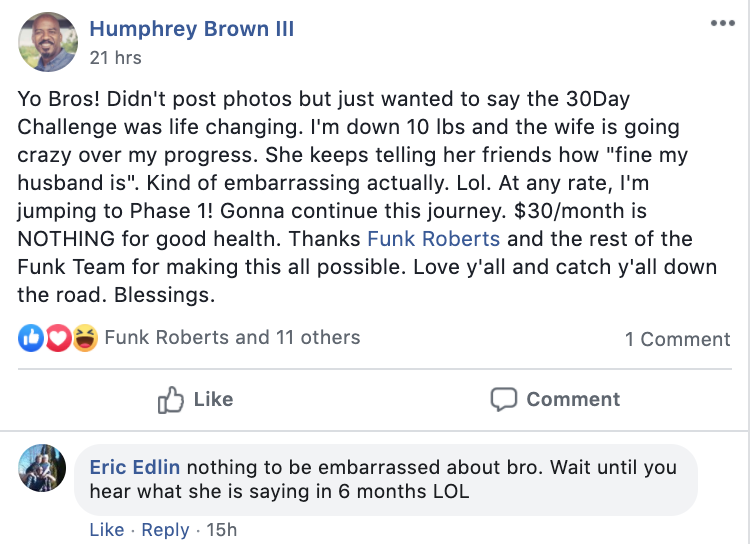Like the post using Like button text
The width and height of the screenshot is (750, 544).
coord(213,399)
